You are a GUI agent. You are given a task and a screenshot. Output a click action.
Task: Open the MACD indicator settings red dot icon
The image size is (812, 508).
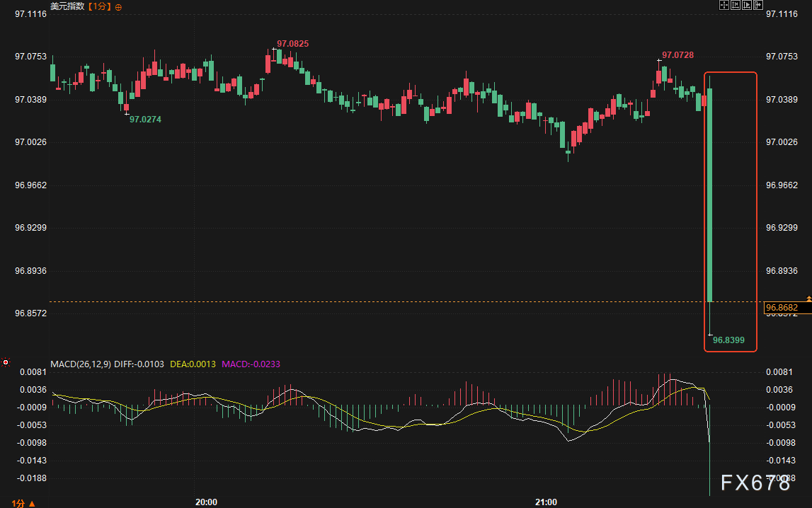(x=6, y=362)
